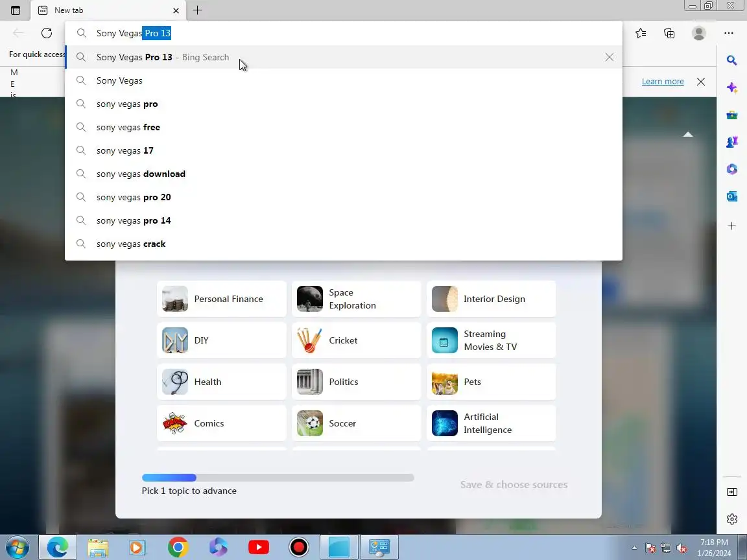This screenshot has height=560, width=747.
Task: Open the Copilot sparkle sidebar icon
Action: pos(731,87)
